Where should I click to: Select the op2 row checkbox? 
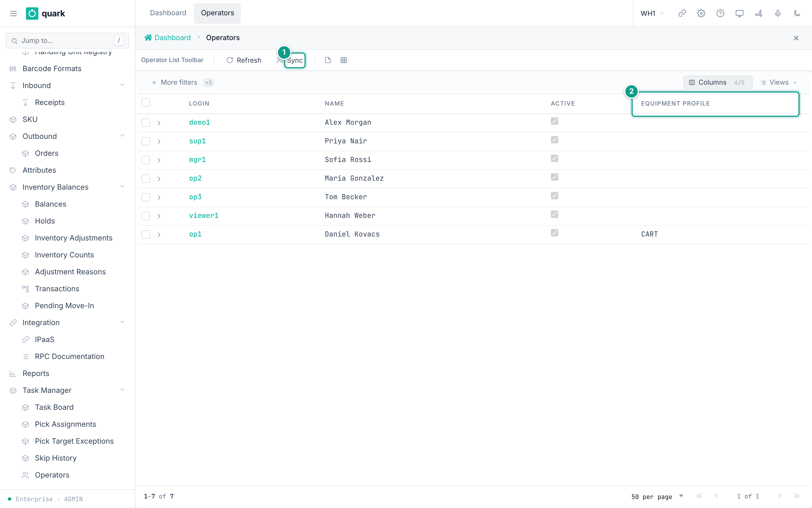145,178
